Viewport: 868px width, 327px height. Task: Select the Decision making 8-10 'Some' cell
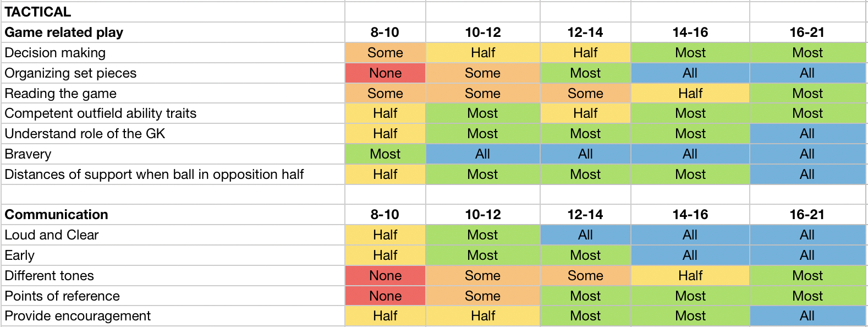coord(385,53)
